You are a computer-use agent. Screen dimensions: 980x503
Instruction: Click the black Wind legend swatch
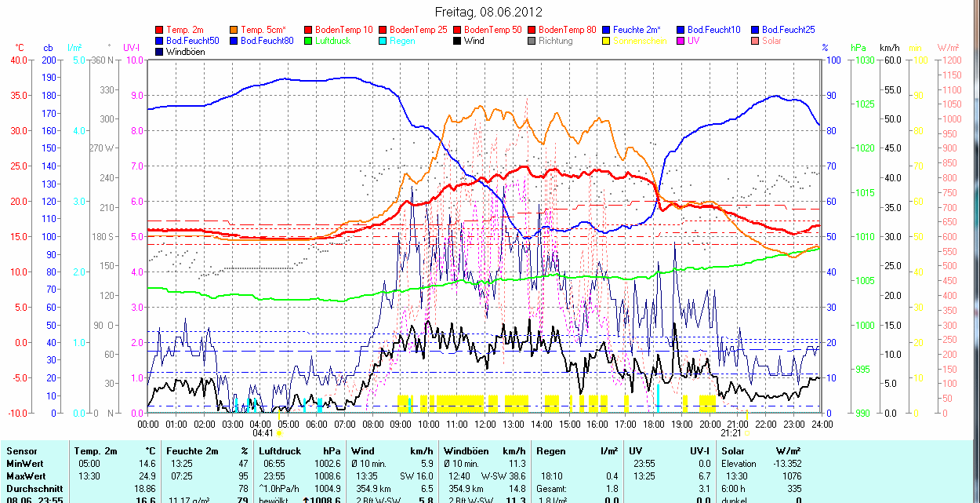[457, 41]
